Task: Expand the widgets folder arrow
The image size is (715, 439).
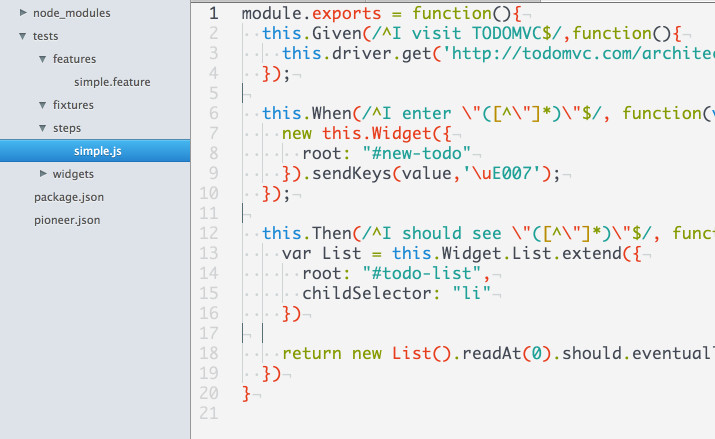Action: 43,174
